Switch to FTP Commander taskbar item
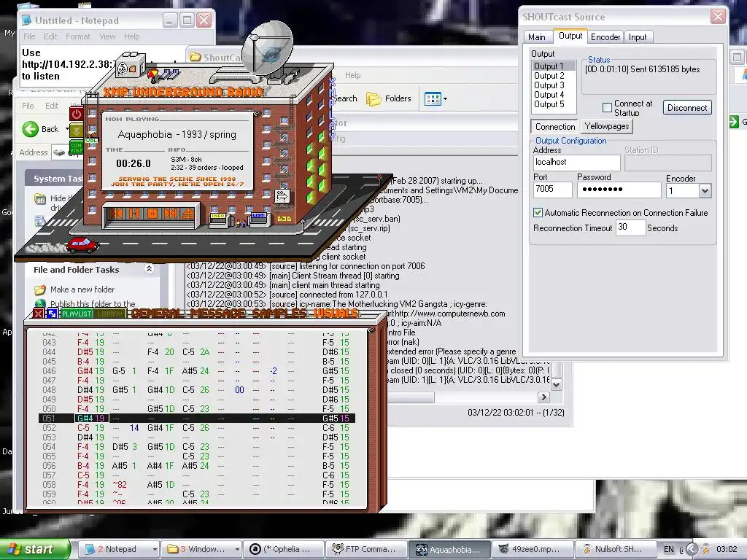The height and width of the screenshot is (560, 747). click(366, 549)
